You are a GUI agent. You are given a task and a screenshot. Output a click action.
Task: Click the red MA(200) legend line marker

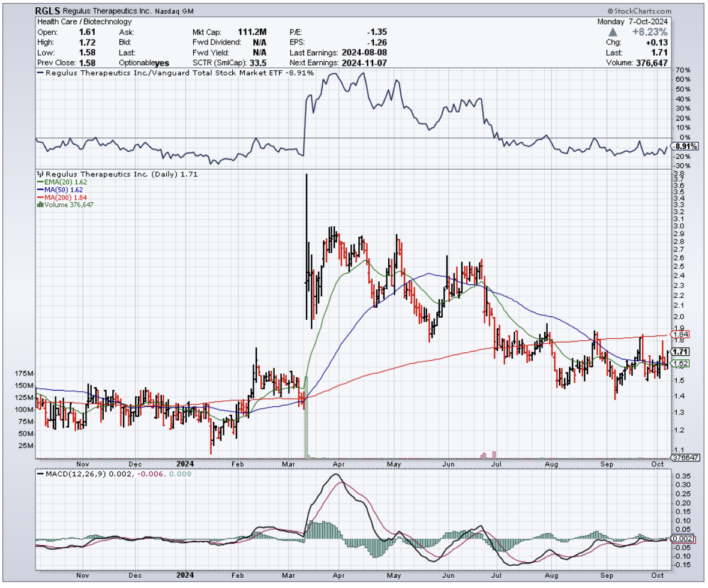39,197
